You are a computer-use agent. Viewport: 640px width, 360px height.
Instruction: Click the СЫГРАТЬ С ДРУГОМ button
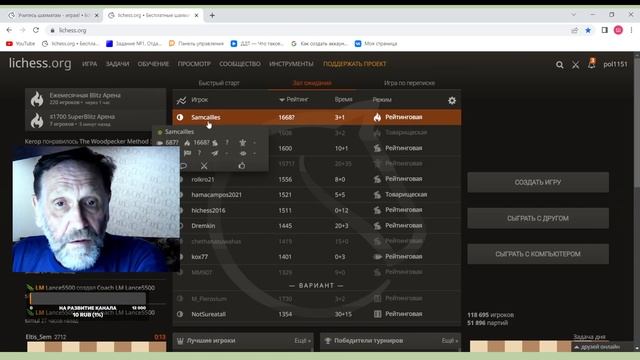point(538,218)
